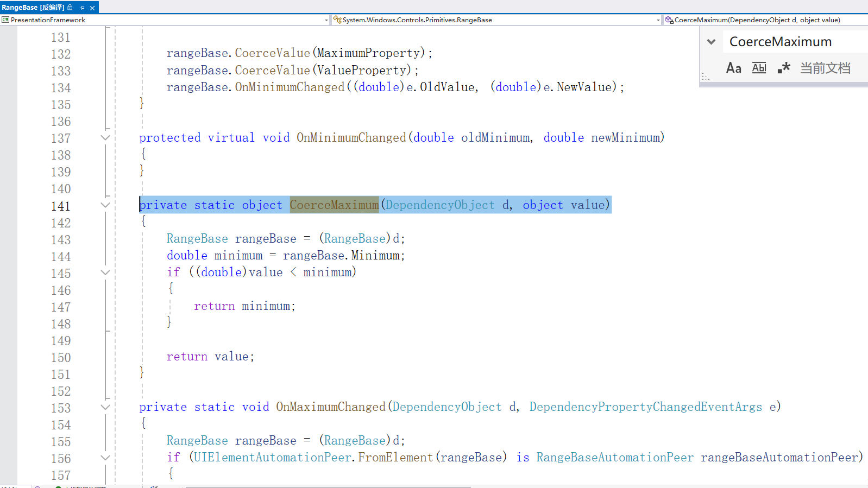Click the CoerceMaximum search input field
Image resolution: width=868 pixels, height=488 pixels.
[793, 42]
